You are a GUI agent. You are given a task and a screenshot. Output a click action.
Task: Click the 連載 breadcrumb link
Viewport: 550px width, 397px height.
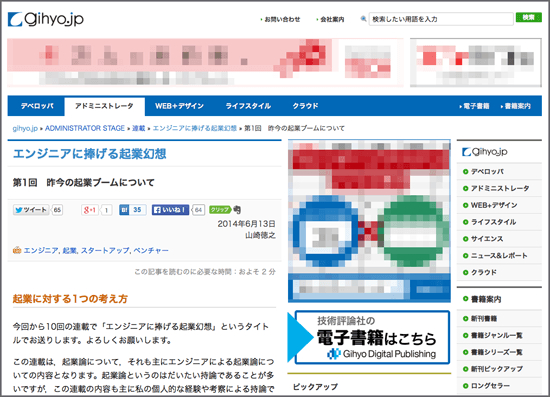click(x=139, y=128)
